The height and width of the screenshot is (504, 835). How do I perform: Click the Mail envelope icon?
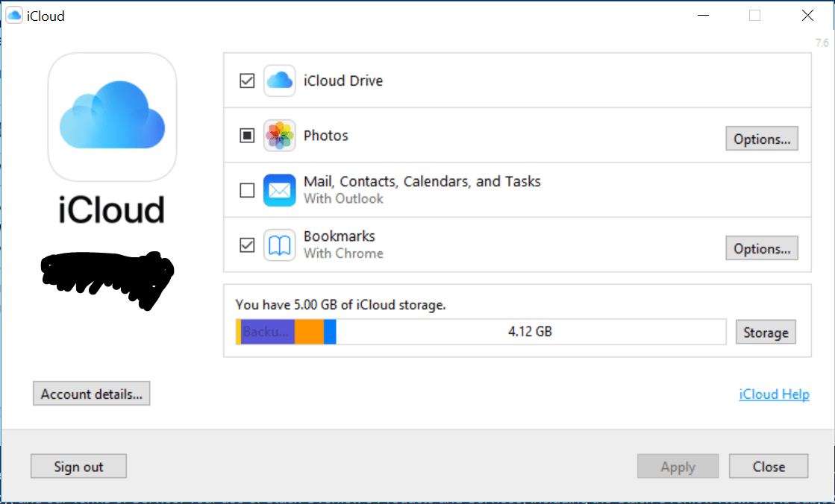280,190
